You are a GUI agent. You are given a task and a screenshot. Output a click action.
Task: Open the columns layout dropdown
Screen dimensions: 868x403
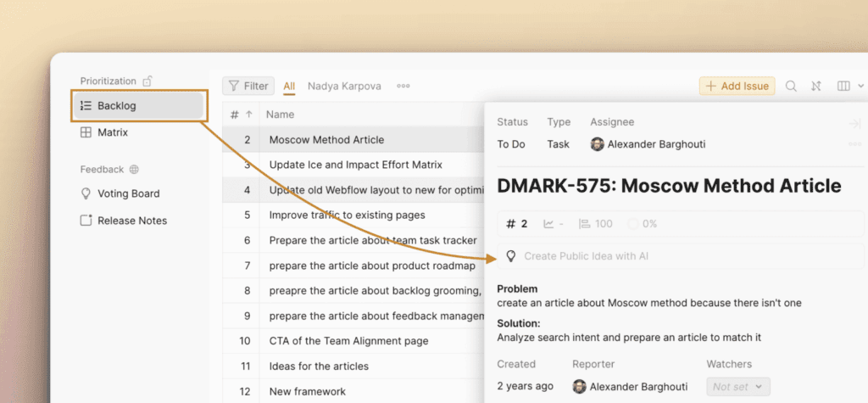(x=849, y=86)
